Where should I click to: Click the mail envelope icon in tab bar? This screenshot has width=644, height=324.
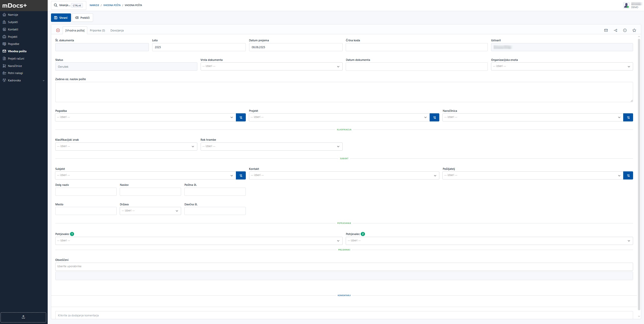tap(606, 30)
